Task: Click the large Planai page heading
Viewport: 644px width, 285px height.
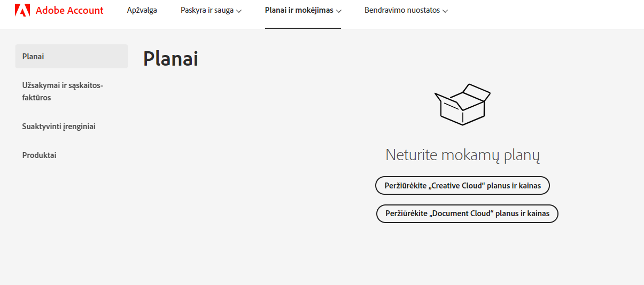Action: 170,59
